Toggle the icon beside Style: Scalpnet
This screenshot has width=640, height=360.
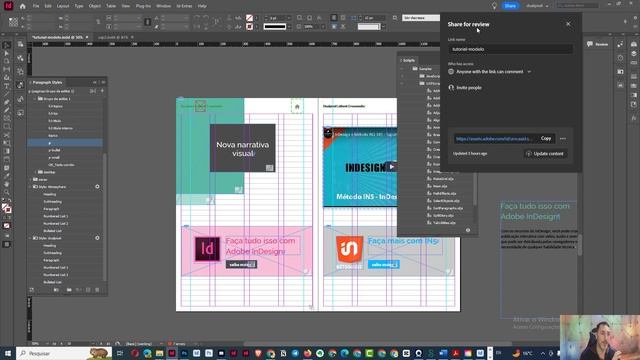point(97,238)
